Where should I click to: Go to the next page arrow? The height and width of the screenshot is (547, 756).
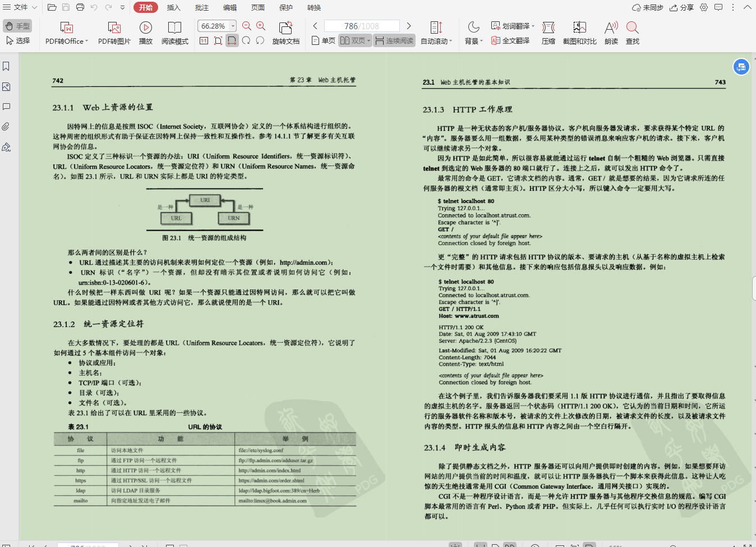[409, 26]
